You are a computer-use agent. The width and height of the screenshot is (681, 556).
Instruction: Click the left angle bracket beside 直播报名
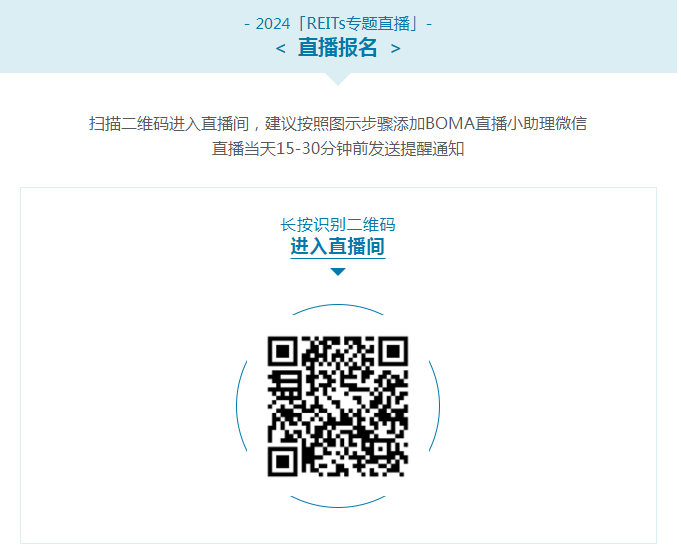pyautogui.click(x=281, y=48)
